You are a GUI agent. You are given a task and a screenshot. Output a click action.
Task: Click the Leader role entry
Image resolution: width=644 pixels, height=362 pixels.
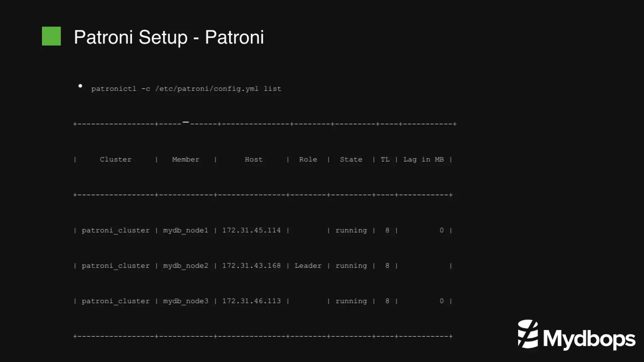click(308, 266)
